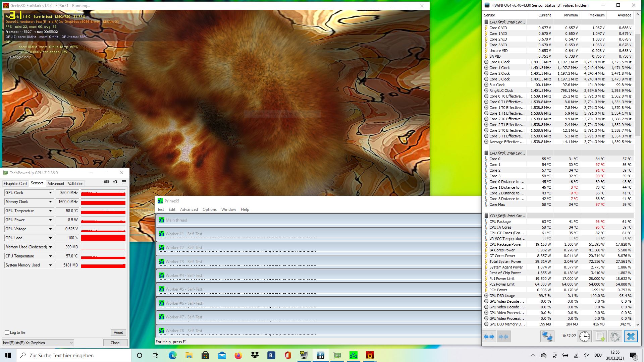Viewport: 644px width, 362px height.
Task: Click the GPU-Z screenshot camera icon
Action: pos(107,182)
